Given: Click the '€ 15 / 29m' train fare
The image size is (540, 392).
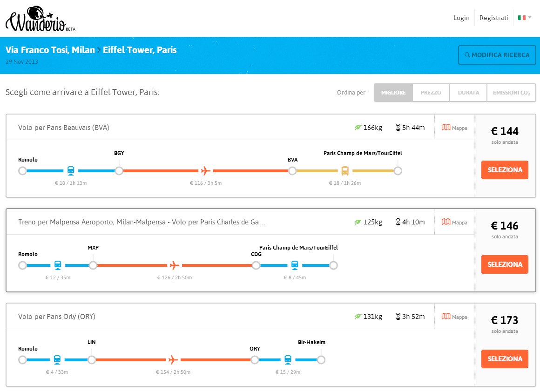Looking at the screenshot, I should [x=288, y=372].
